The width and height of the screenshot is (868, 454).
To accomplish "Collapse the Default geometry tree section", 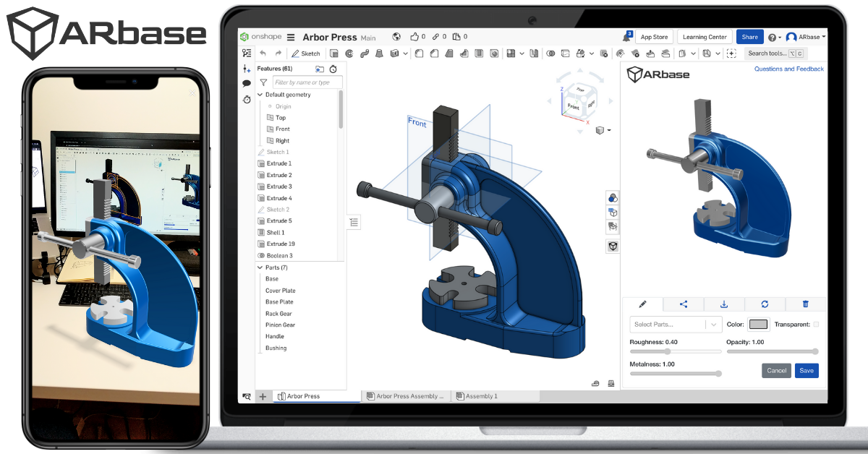I will [258, 94].
